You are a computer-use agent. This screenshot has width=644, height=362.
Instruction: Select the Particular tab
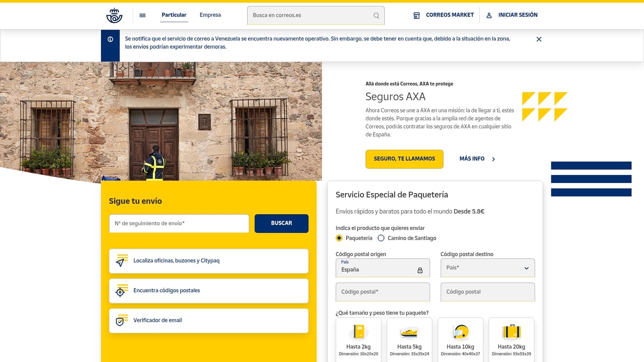pyautogui.click(x=174, y=15)
